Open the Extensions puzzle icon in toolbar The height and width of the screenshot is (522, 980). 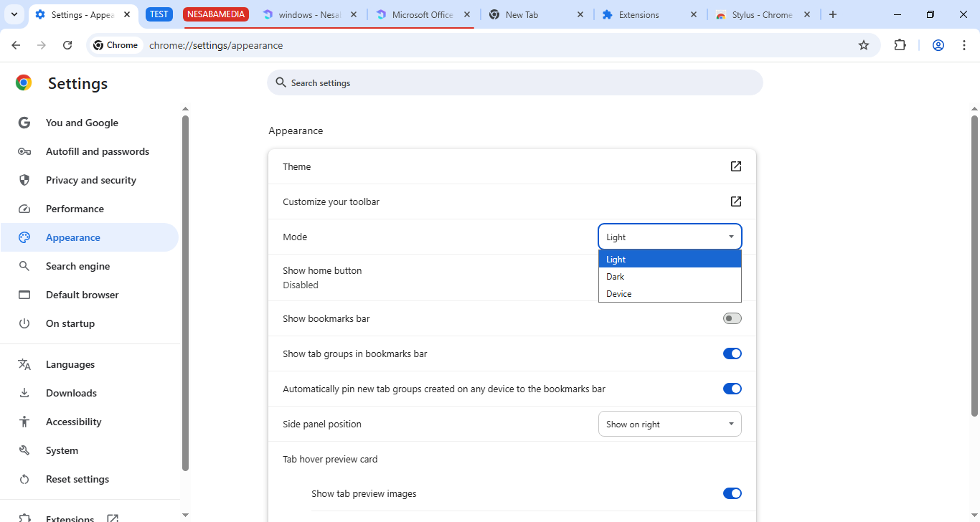(x=900, y=45)
